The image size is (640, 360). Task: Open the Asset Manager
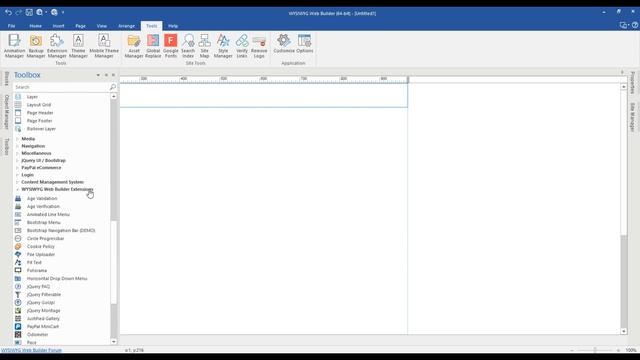point(134,46)
